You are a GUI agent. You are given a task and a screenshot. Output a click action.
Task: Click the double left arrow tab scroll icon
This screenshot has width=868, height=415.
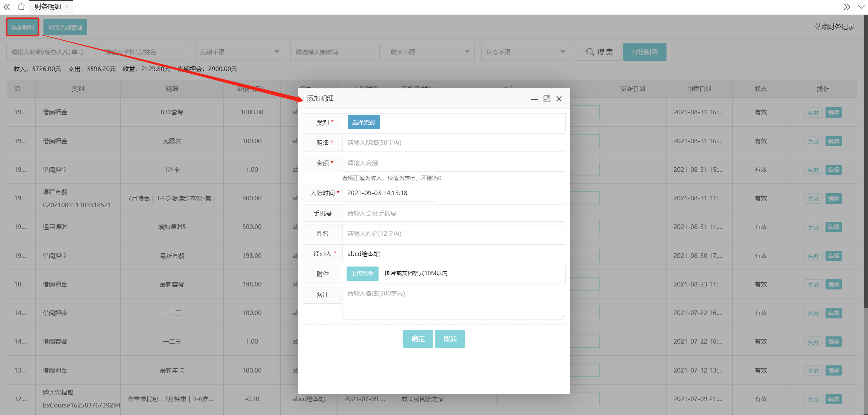pos(7,7)
